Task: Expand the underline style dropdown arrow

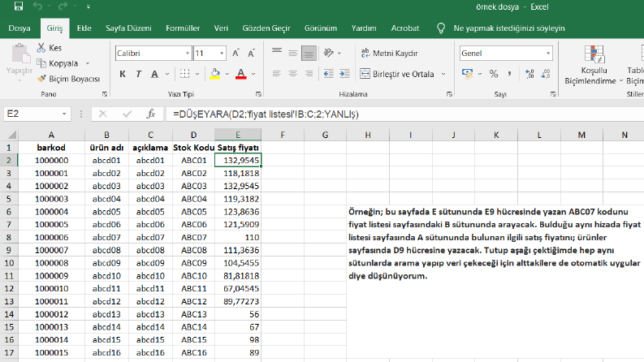Action: (x=167, y=75)
